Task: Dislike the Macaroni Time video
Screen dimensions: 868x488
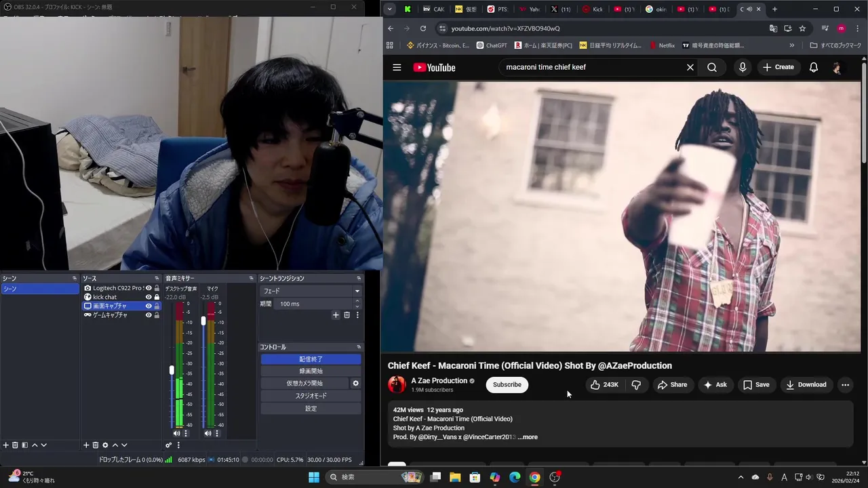Action: tap(636, 384)
